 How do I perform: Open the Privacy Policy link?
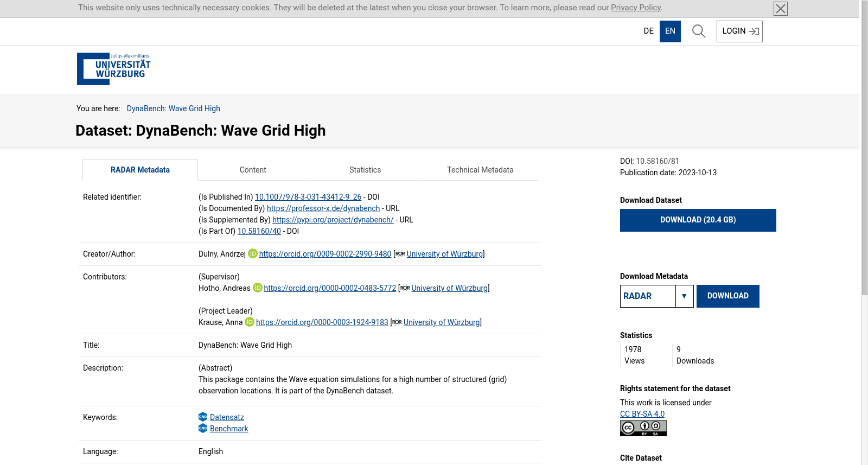coord(636,8)
